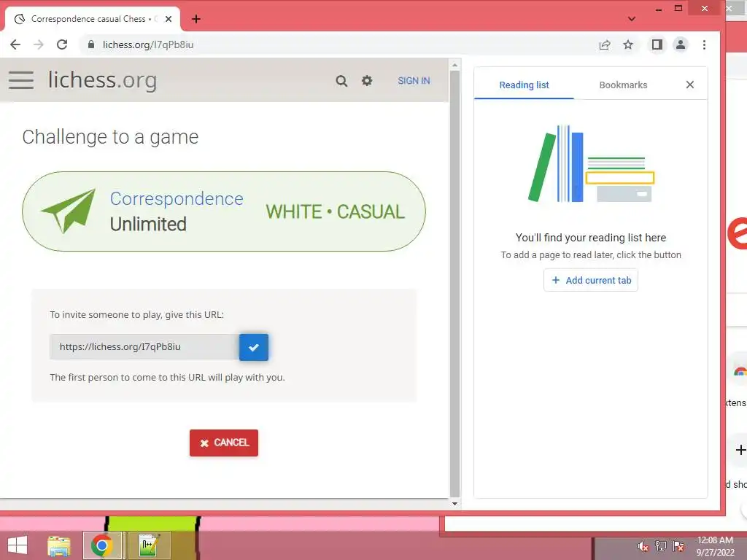Screen dimensions: 747x560
Task: Open the lichess.org home logo
Action: click(102, 79)
